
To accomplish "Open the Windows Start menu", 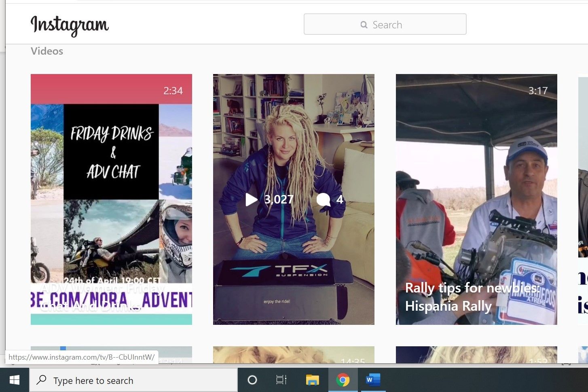I will (15, 380).
